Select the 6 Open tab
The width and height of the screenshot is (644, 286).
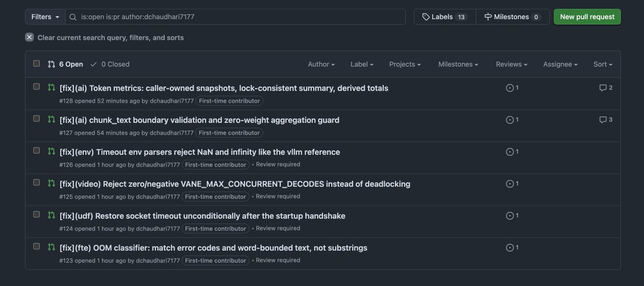pos(65,64)
